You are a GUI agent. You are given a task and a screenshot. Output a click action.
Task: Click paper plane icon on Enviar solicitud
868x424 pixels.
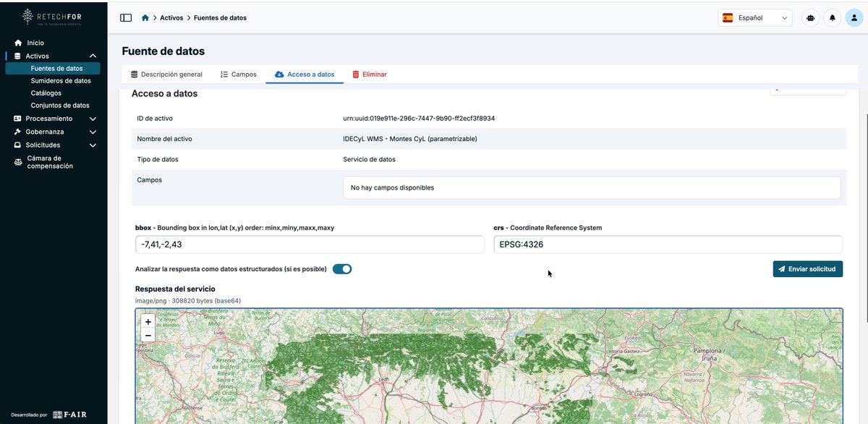[782, 269]
